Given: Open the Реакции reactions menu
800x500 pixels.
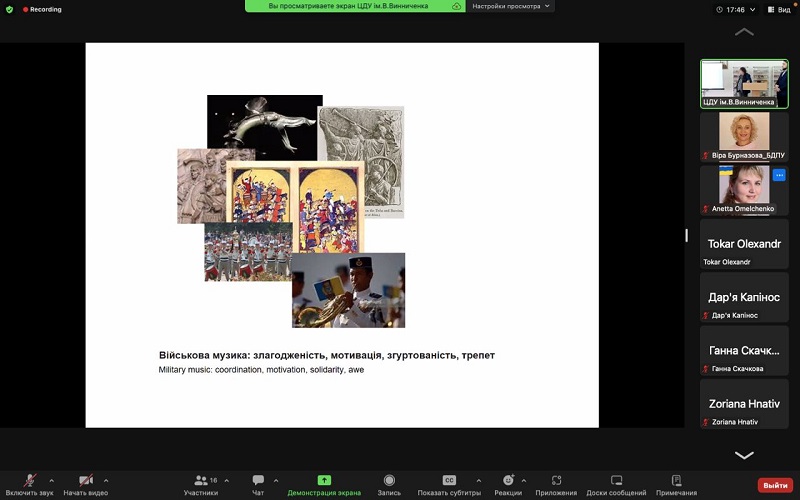Looking at the screenshot, I should click(x=508, y=485).
